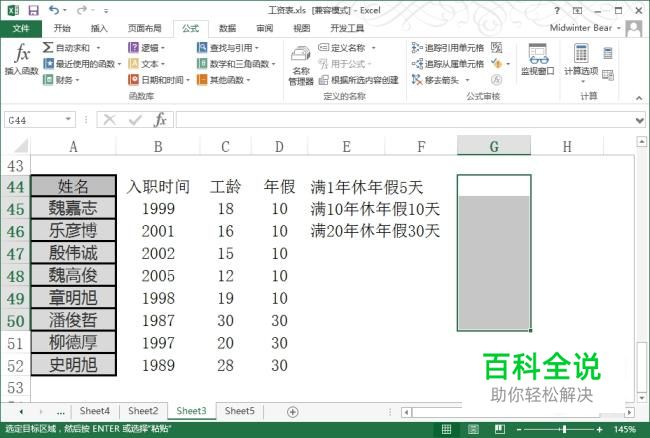Click Trace Dependents (追踪从属单元格)
The height and width of the screenshot is (438, 650).
pos(448,64)
